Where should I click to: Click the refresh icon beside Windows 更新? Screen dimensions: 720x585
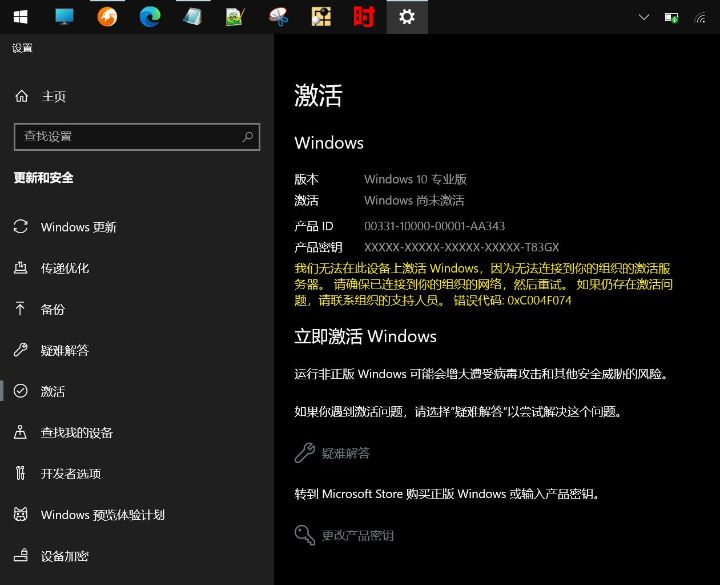tap(20, 226)
